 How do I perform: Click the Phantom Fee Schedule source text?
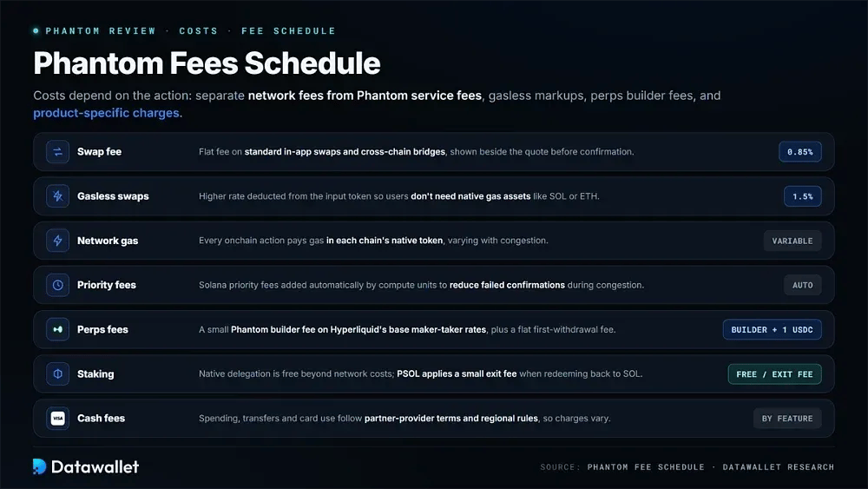[646, 466]
